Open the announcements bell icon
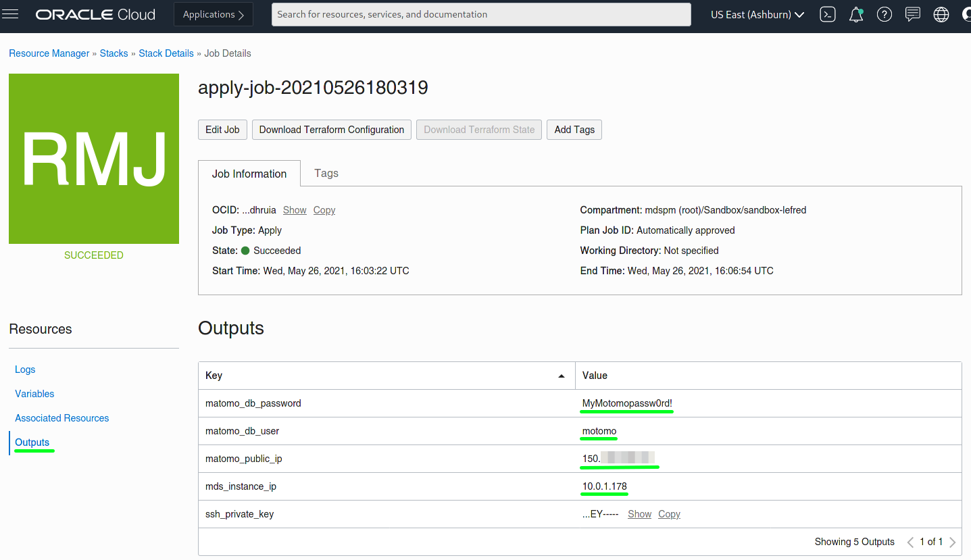 [856, 14]
